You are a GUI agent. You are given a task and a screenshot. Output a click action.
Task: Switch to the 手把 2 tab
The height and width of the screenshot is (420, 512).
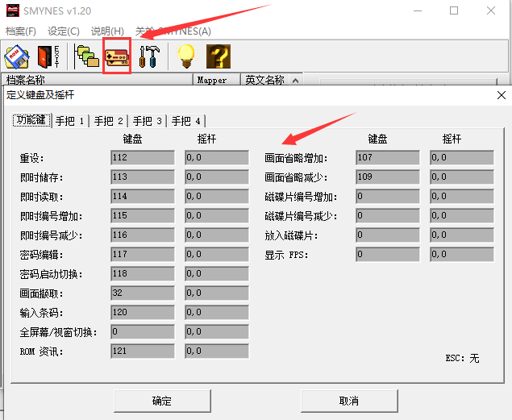tap(109, 121)
